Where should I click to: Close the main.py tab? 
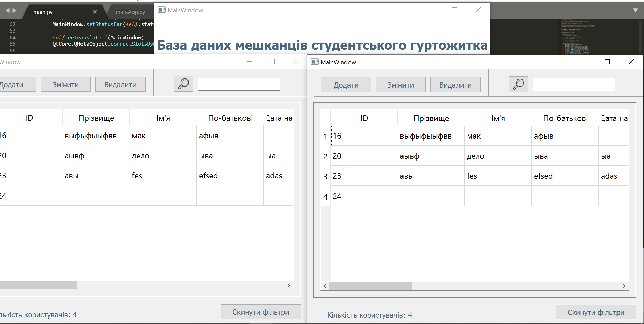(95, 12)
